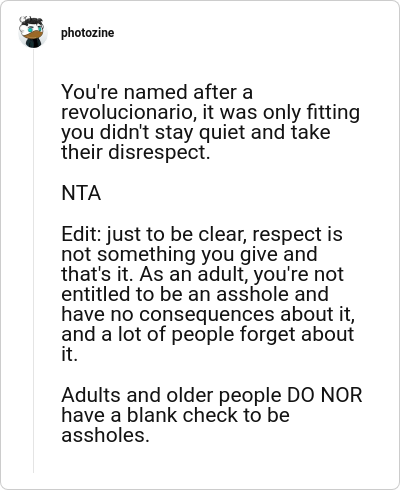Viewport: 400px width, 490px height.
Task: Click 'and a lot of people forget about'
Action: click(207, 334)
